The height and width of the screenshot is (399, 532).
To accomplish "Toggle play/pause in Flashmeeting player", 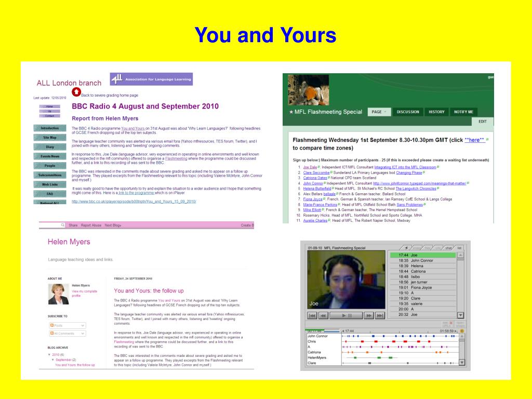I will [x=347, y=316].
